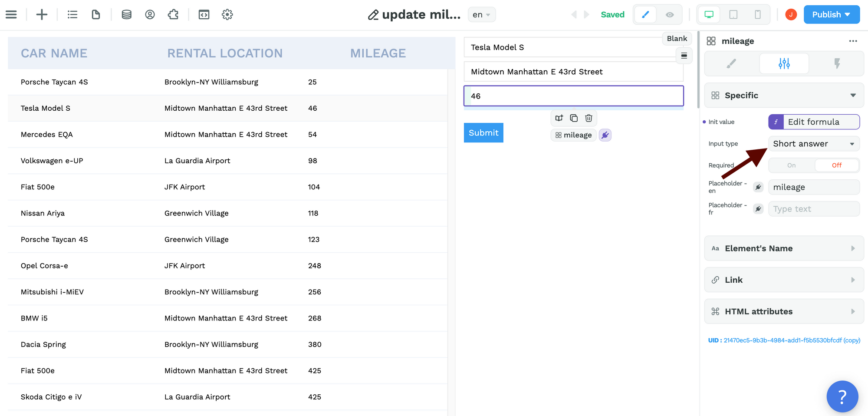Open the project settings gear icon

(x=227, y=14)
